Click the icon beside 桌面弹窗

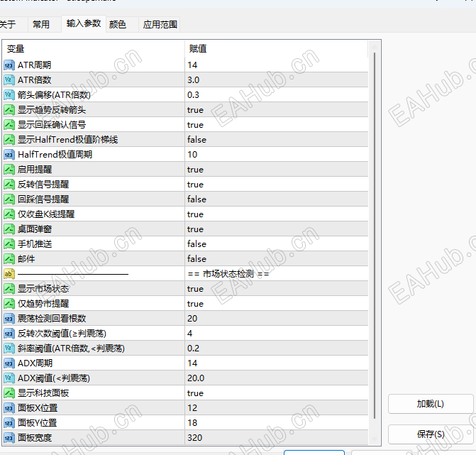[9, 229]
